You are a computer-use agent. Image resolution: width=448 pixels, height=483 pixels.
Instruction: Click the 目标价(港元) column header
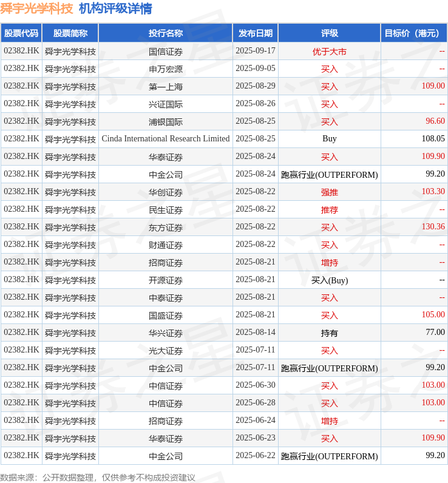point(414,33)
